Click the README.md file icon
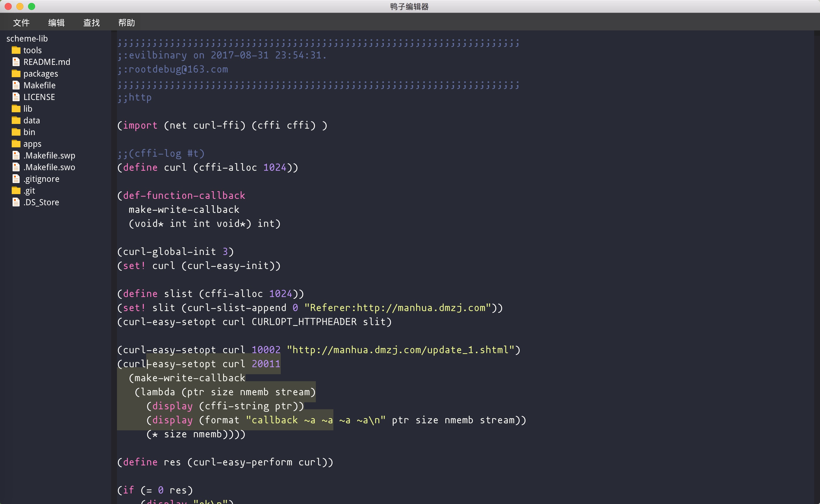This screenshot has width=820, height=504. point(16,62)
